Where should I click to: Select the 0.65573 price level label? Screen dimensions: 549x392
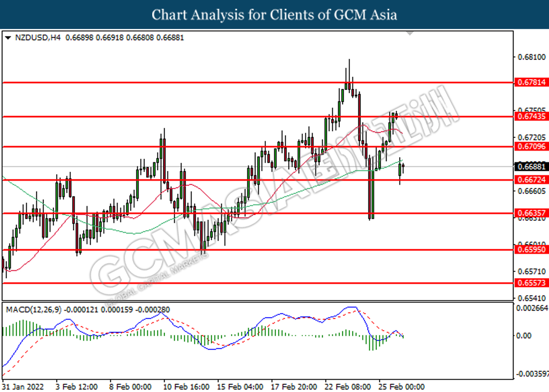point(531,283)
